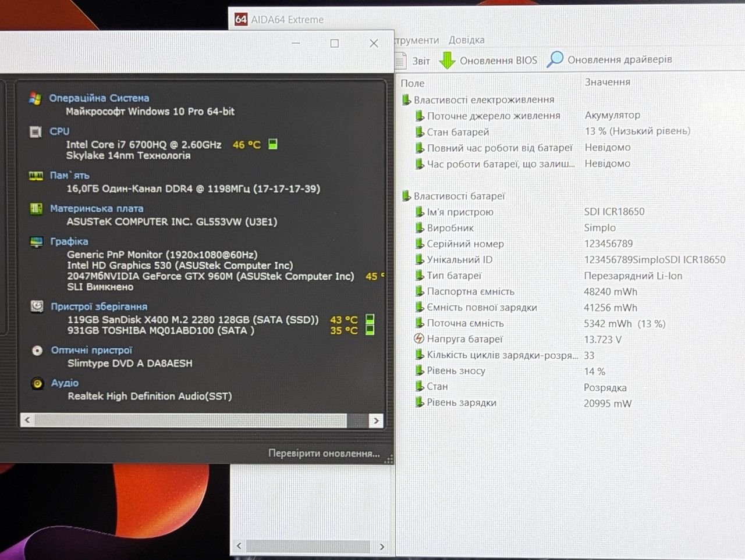Screen dimensions: 745x560
Task: Click the CPU chip icon in Speccy
Action: 36,132
